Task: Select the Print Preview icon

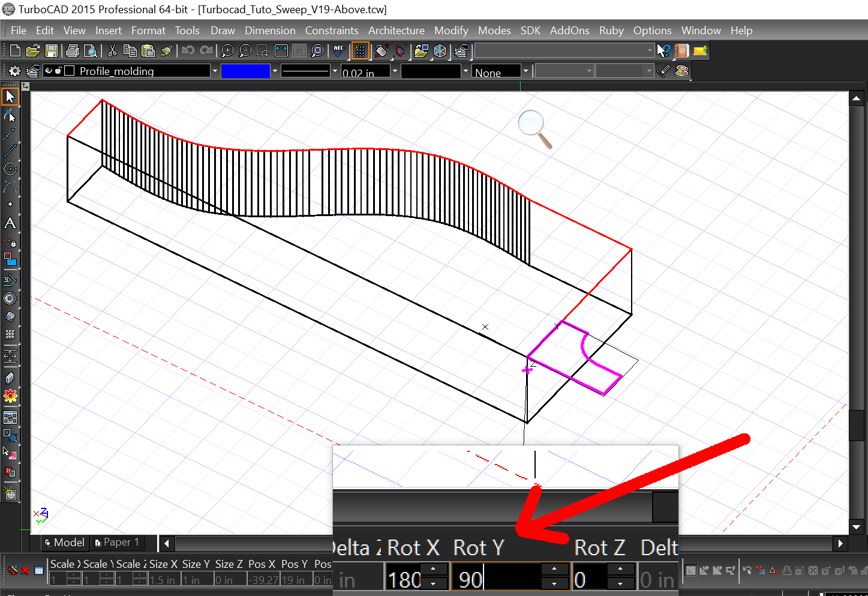Action: point(91,50)
